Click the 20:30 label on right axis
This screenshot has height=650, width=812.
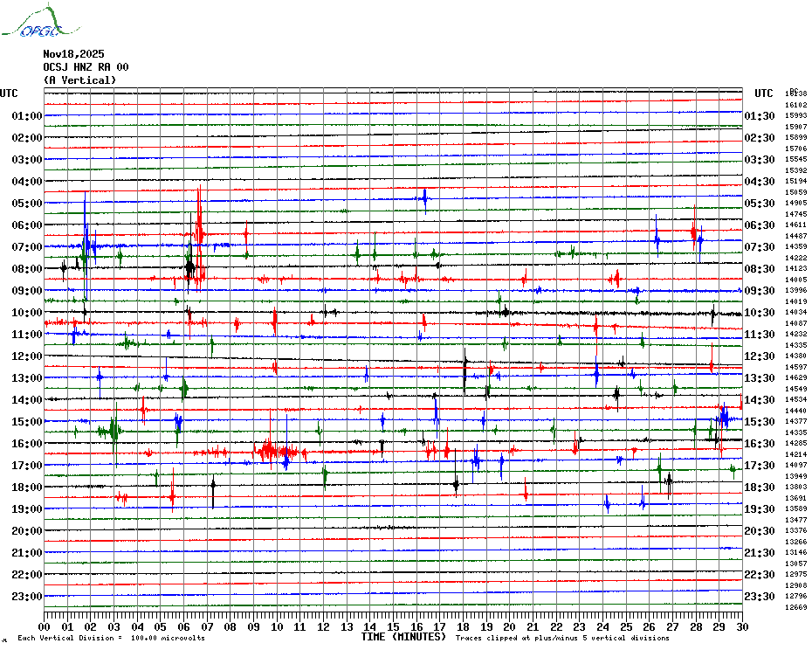[760, 531]
